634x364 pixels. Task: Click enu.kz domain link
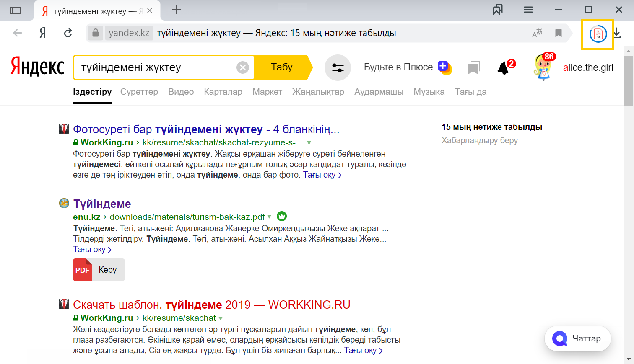pyautogui.click(x=87, y=217)
